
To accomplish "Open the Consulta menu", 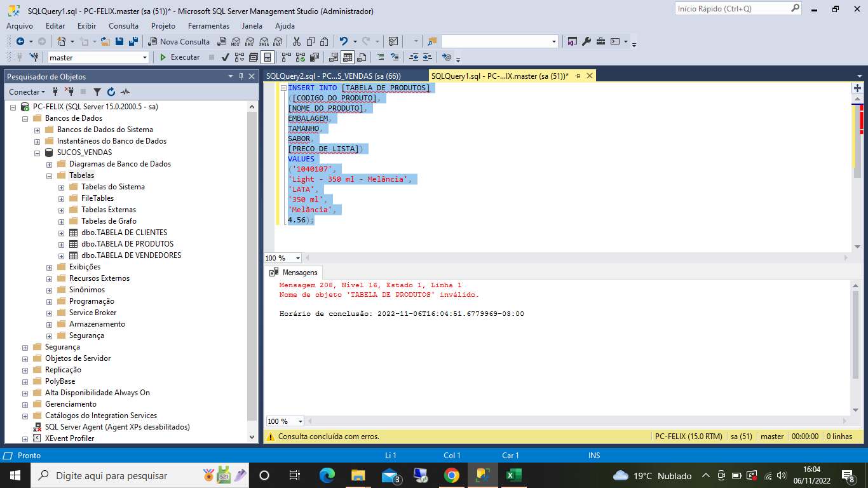I will 123,26.
